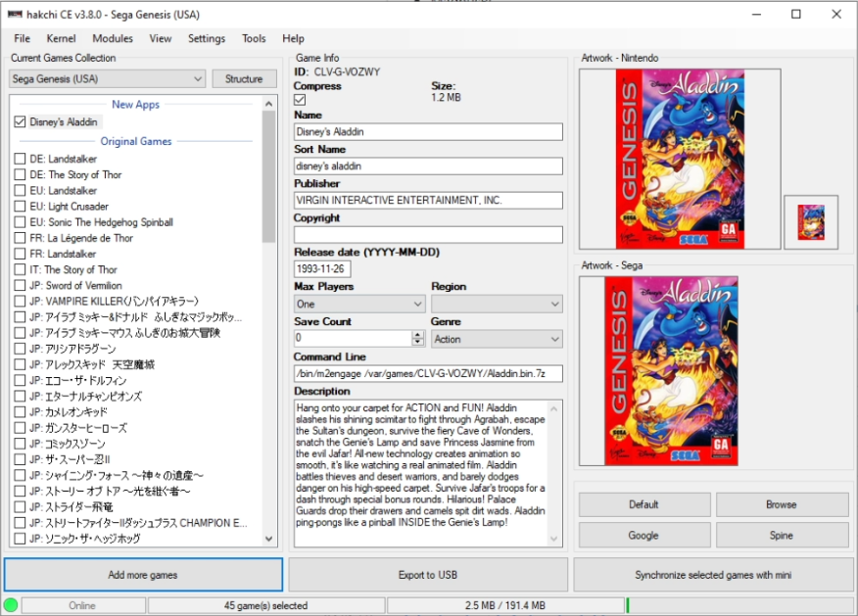Click the Save Count number field
This screenshot has width=858, height=616.
coord(353,338)
